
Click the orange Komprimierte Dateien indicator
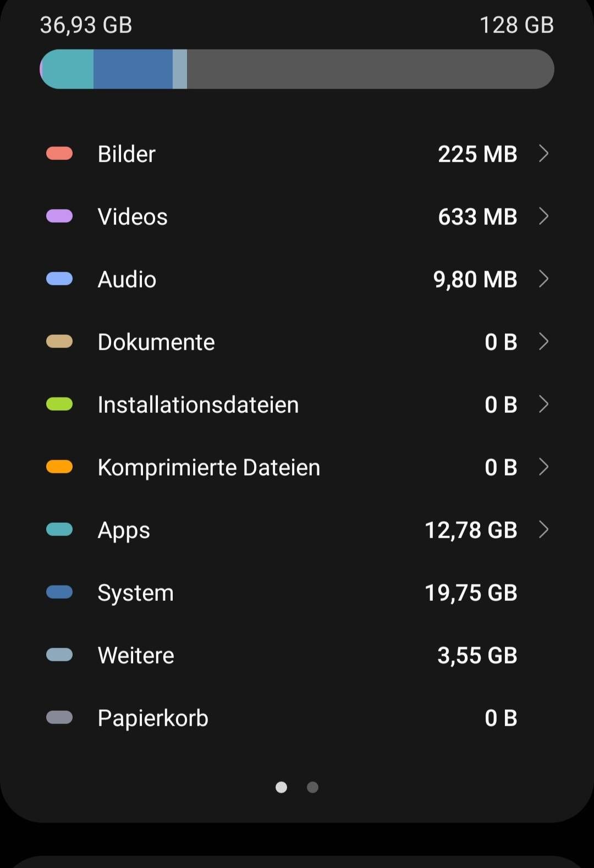tap(59, 467)
